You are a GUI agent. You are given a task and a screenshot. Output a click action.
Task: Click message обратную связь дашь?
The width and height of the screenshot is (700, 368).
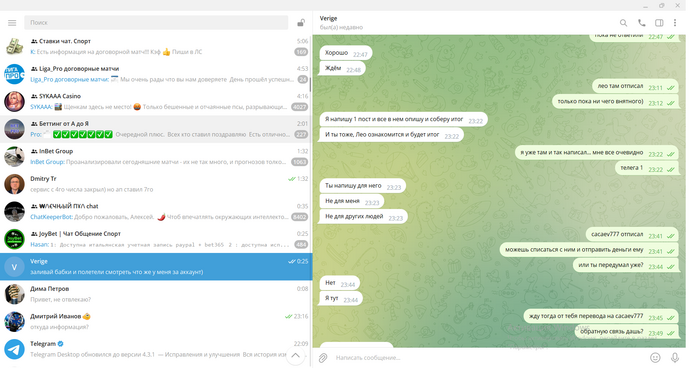(627, 332)
